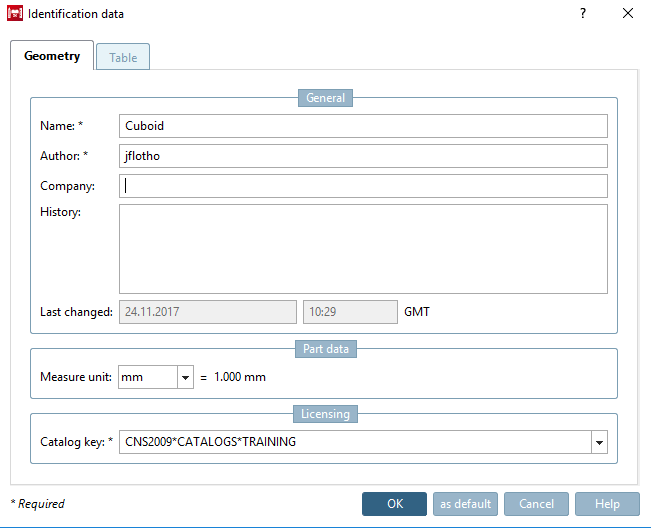Click the Identification data app icon
The width and height of the screenshot is (651, 528).
[15, 13]
